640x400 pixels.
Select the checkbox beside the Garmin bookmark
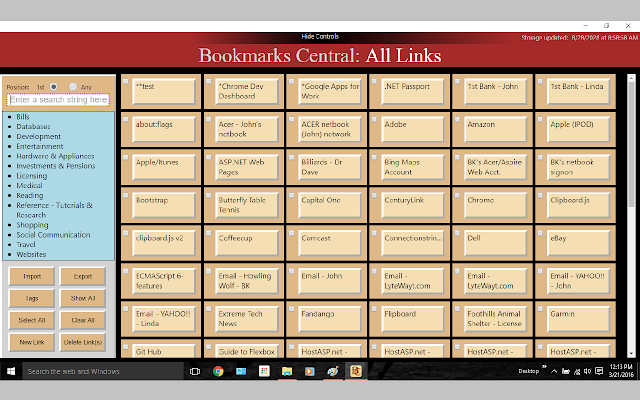[540, 309]
